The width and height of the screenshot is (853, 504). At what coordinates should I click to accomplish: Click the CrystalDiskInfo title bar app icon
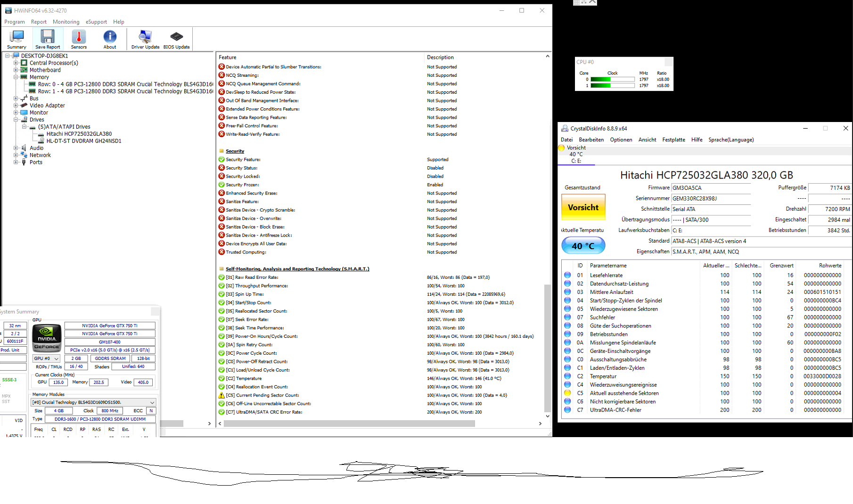(x=565, y=128)
